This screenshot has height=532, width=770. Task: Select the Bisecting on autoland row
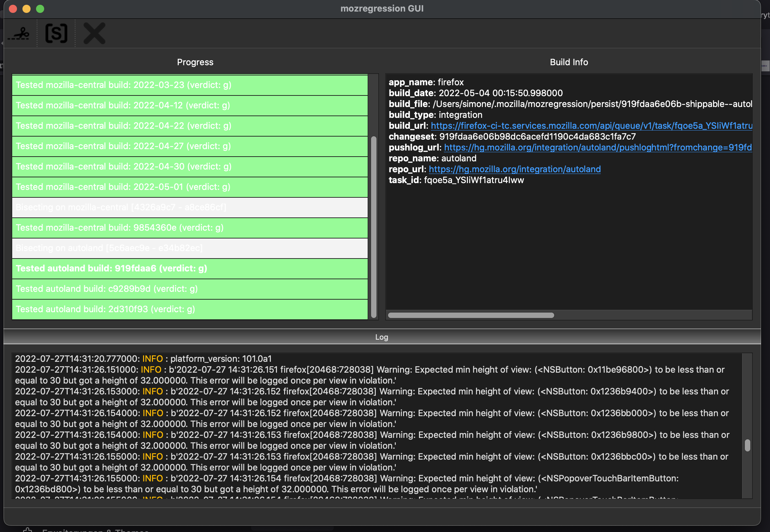point(190,248)
